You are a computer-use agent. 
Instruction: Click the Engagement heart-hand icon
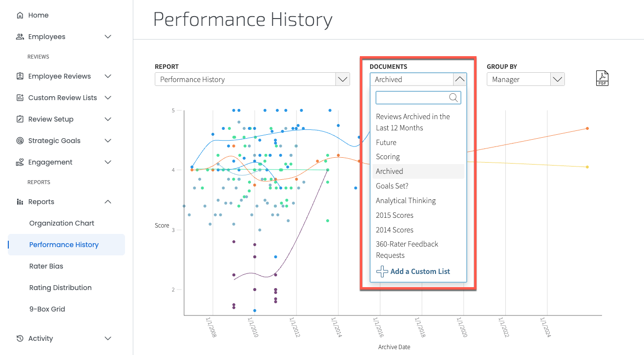[20, 162]
